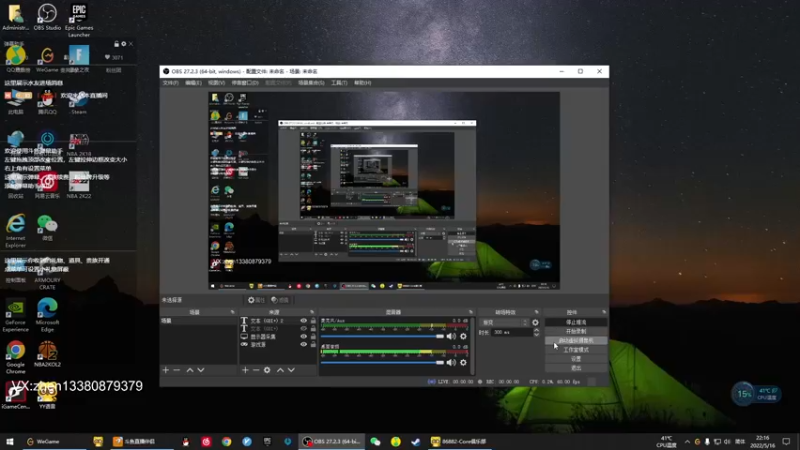Lock the display capture source
The width and height of the screenshot is (800, 450).
(x=313, y=337)
